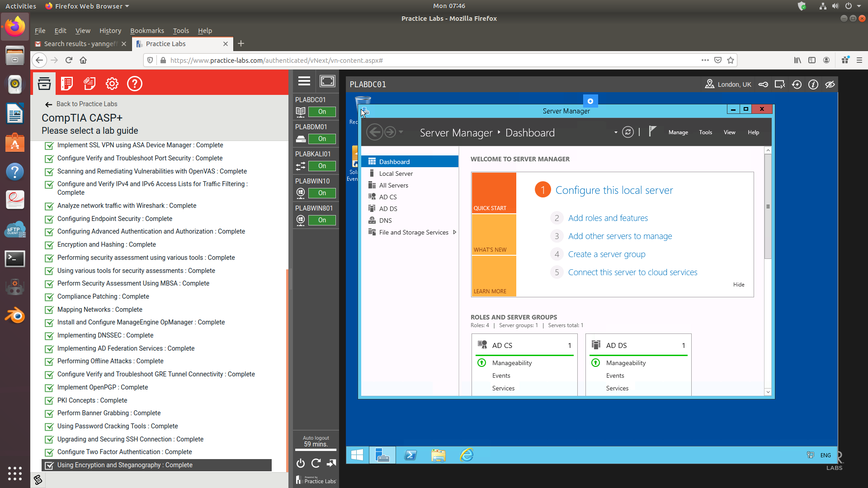Open the Tools menu in Server Manager
Screen dimensions: 868x488
705,132
